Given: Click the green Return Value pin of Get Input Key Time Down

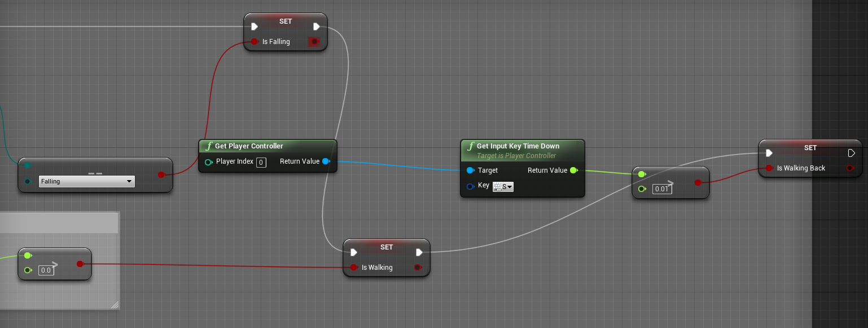Looking at the screenshot, I should (573, 170).
